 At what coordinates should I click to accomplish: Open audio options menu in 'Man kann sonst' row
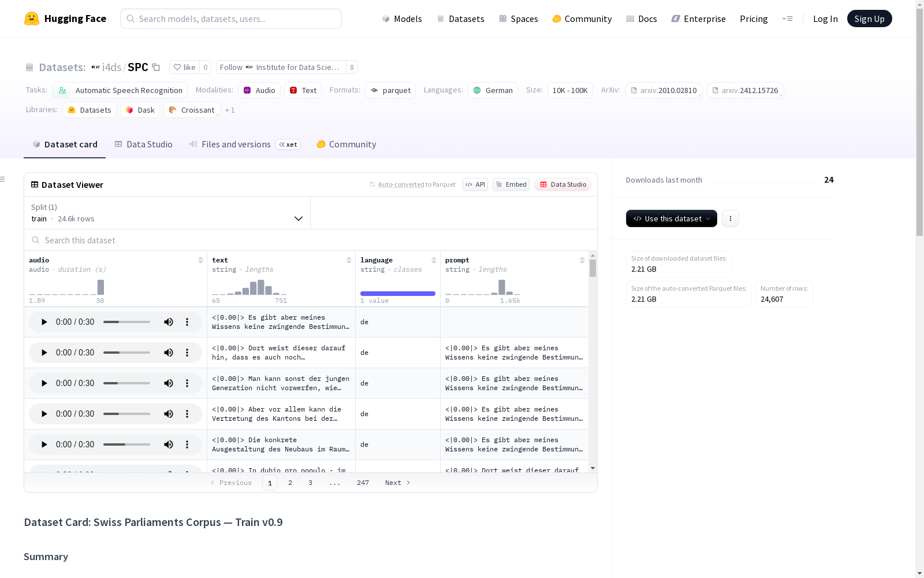pyautogui.click(x=187, y=383)
